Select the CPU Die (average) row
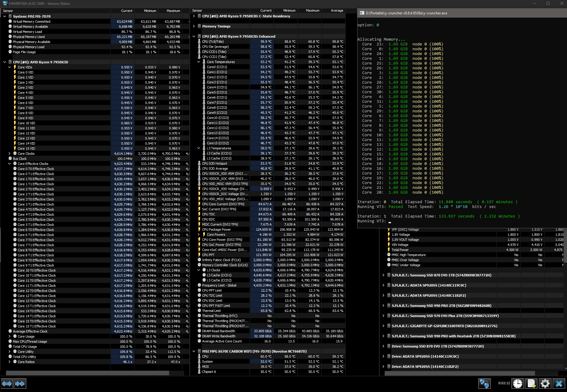This screenshot has height=392, width=567. [268, 47]
